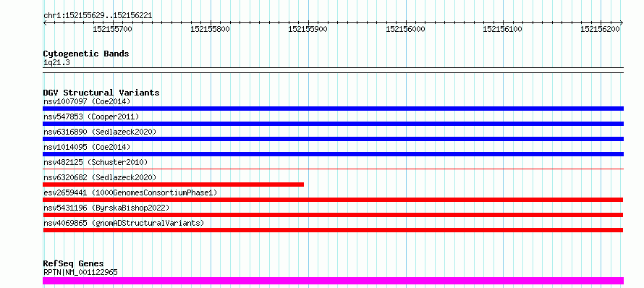The height and width of the screenshot is (288, 644).
Task: Click the ruler's left arrowhead
Action: pos(45,22)
